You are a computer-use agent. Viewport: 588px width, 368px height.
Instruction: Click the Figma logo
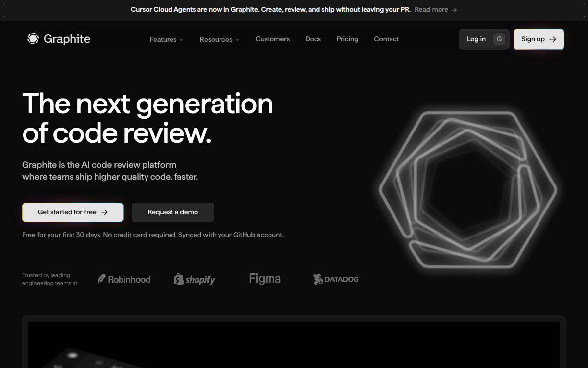tap(265, 279)
